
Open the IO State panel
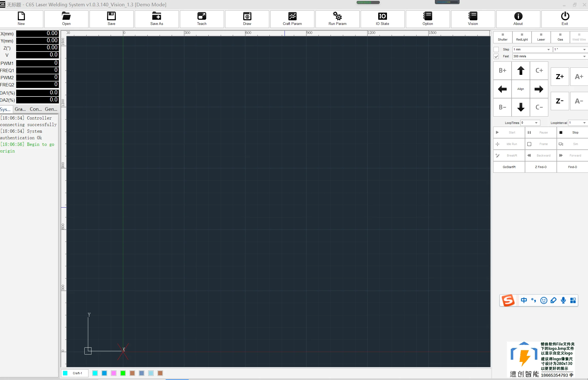pyautogui.click(x=382, y=19)
